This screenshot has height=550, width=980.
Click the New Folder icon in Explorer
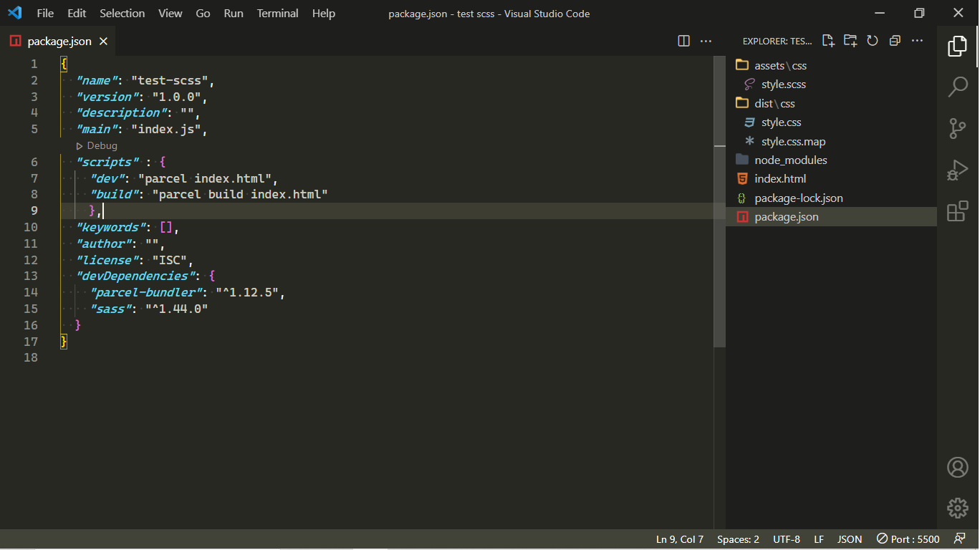click(850, 41)
